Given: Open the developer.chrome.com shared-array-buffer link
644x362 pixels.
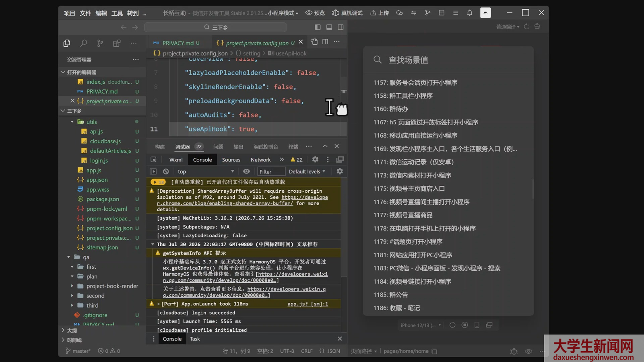Looking at the screenshot, I should [x=242, y=200].
